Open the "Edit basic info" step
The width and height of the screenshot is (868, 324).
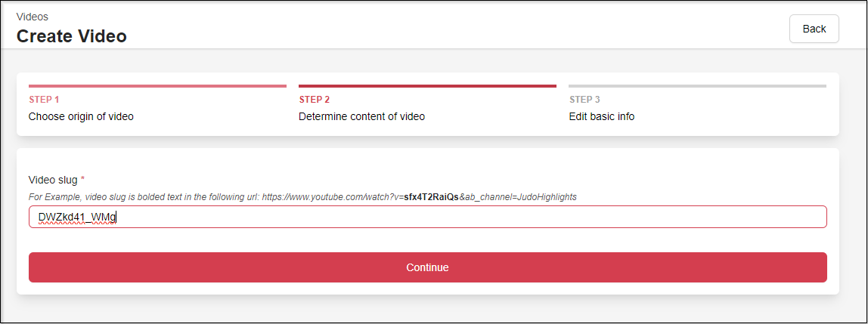click(602, 116)
